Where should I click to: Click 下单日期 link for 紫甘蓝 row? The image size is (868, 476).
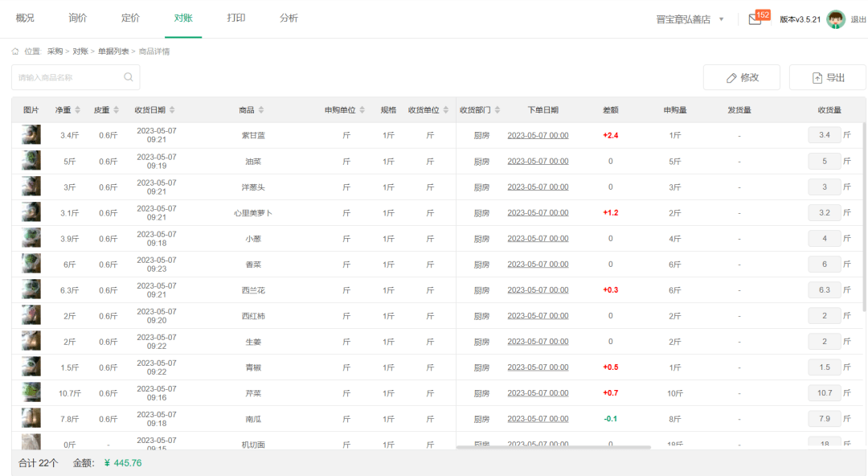(538, 135)
